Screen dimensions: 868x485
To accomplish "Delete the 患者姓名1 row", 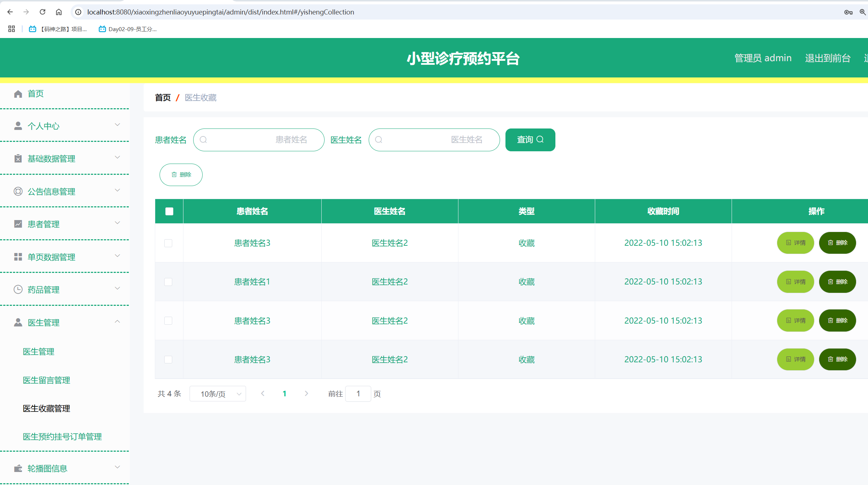I will coord(837,282).
